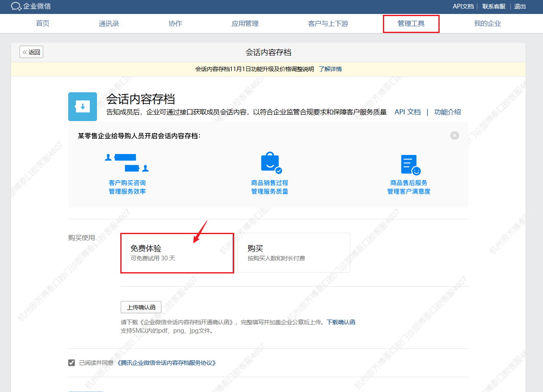The image size is (543, 392).
Task: Open the 客户与上下游 tab
Action: (x=328, y=24)
